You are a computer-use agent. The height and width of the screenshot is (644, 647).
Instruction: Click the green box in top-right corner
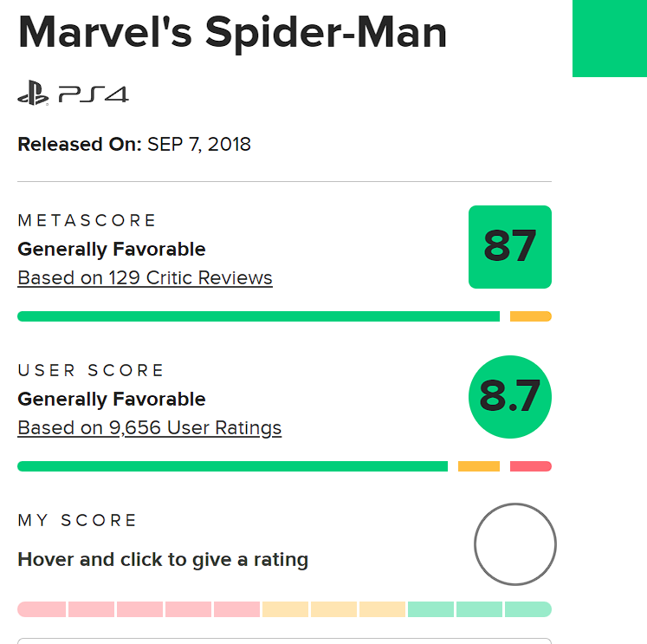tap(610, 38)
